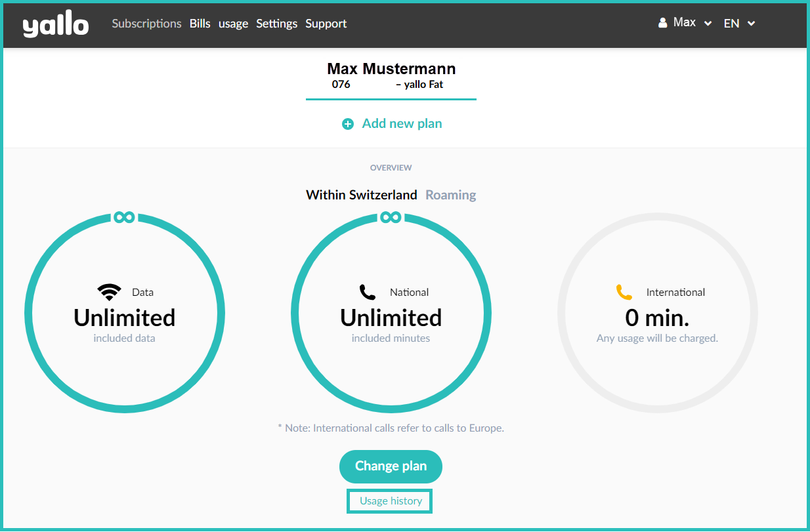
Task: Click the Wi-Fi Data icon
Action: pyautogui.click(x=109, y=292)
